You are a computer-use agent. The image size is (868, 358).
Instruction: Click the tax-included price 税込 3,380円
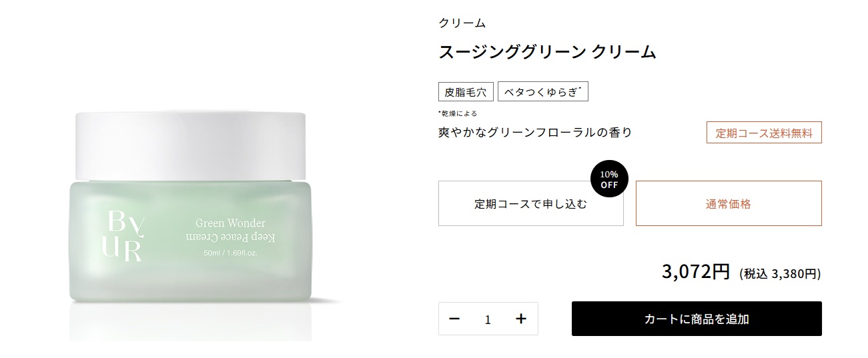779,273
